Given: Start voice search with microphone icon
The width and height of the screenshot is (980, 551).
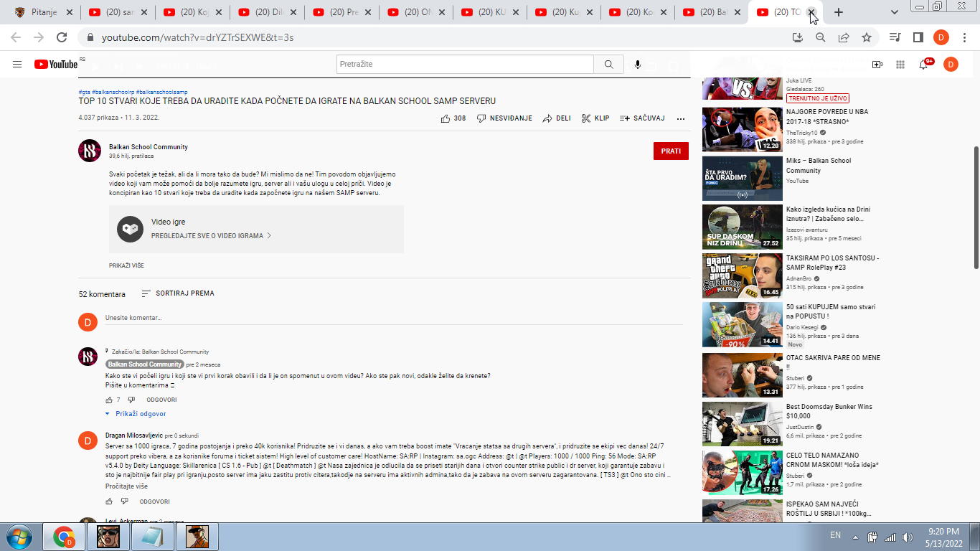Looking at the screenshot, I should pyautogui.click(x=637, y=65).
